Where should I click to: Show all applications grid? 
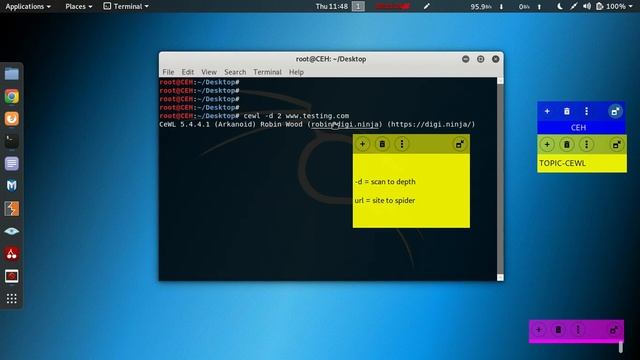tap(11, 299)
